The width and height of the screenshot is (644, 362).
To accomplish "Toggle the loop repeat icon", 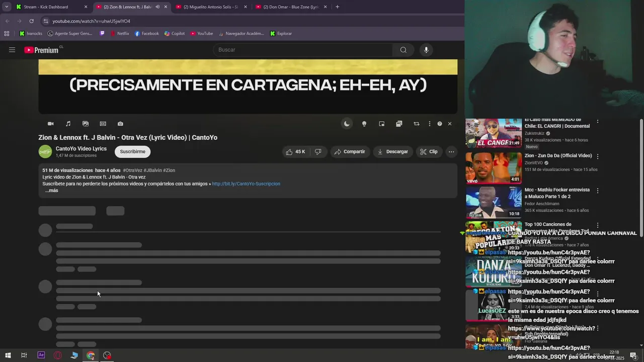I will pos(416,124).
